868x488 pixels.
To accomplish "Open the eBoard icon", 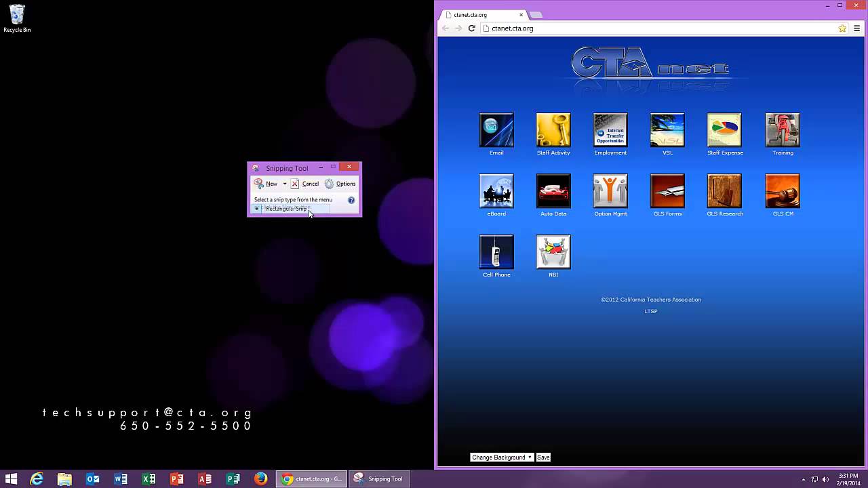I will pyautogui.click(x=496, y=191).
